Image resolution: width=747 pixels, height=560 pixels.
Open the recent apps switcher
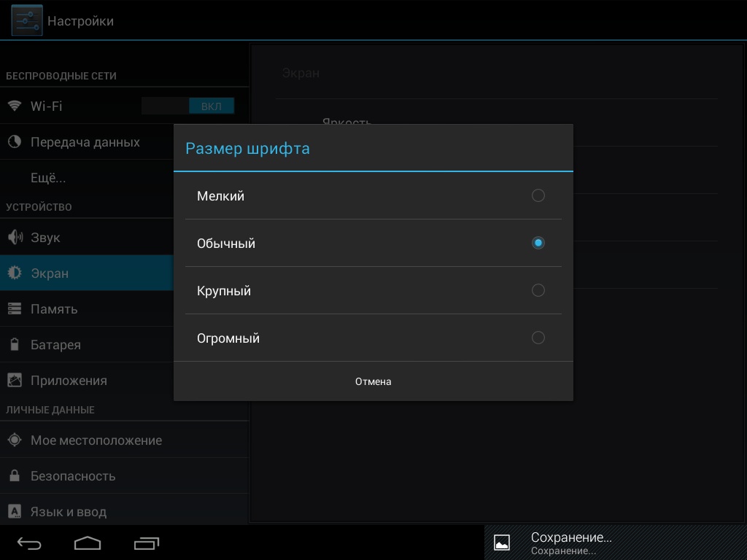147,543
